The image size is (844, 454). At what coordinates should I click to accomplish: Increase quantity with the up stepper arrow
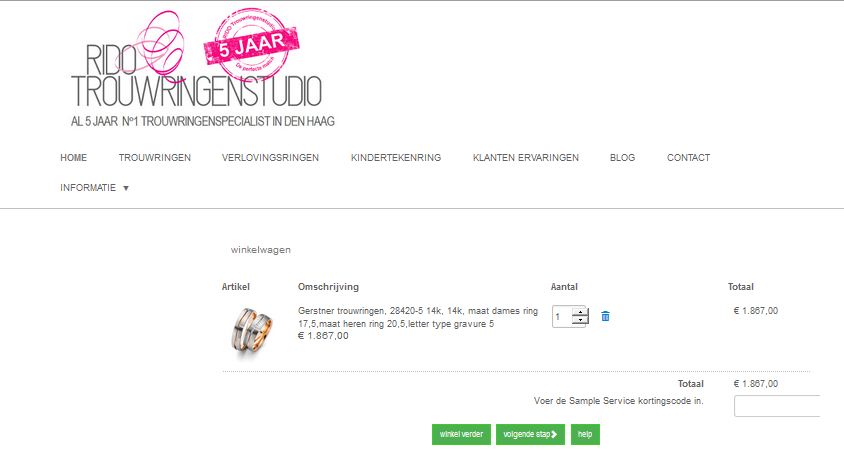580,312
